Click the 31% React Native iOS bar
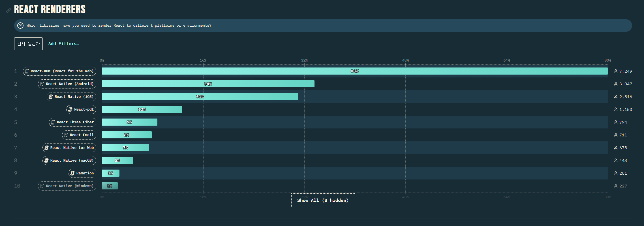 200,97
